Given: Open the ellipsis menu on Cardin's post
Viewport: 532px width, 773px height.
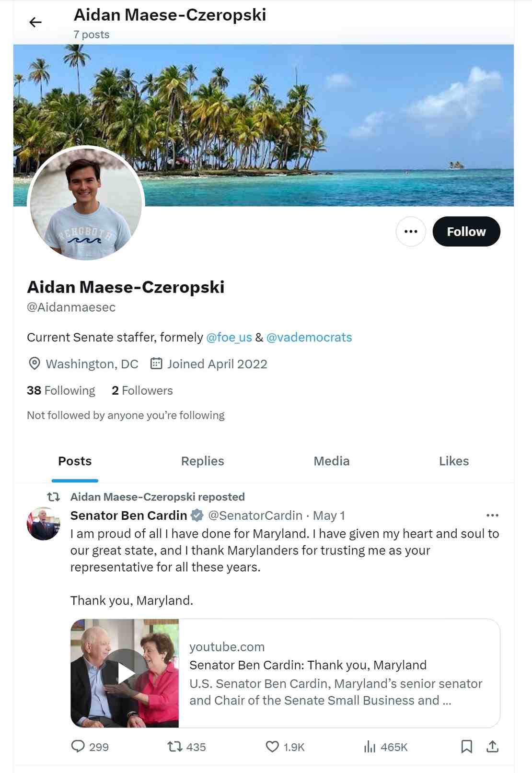Looking at the screenshot, I should tap(492, 515).
